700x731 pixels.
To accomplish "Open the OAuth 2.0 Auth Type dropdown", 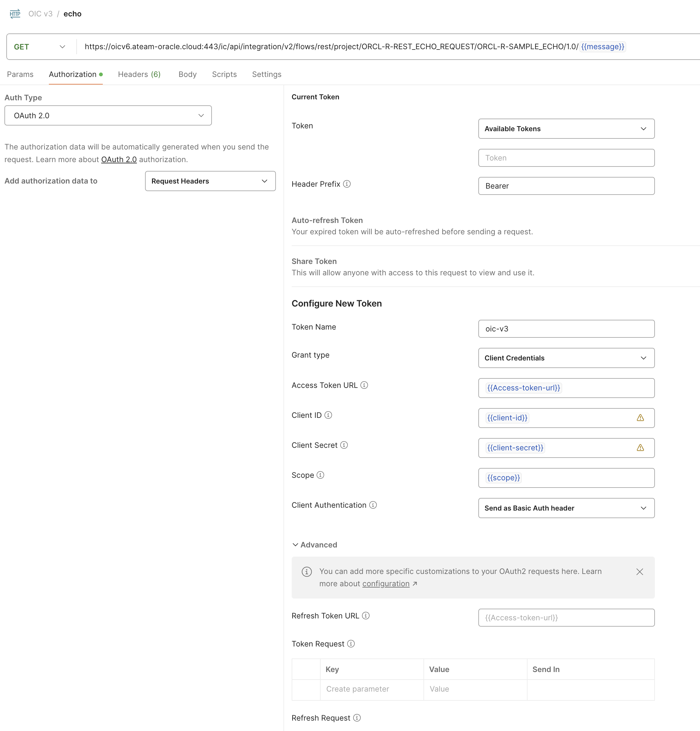I will pyautogui.click(x=108, y=116).
